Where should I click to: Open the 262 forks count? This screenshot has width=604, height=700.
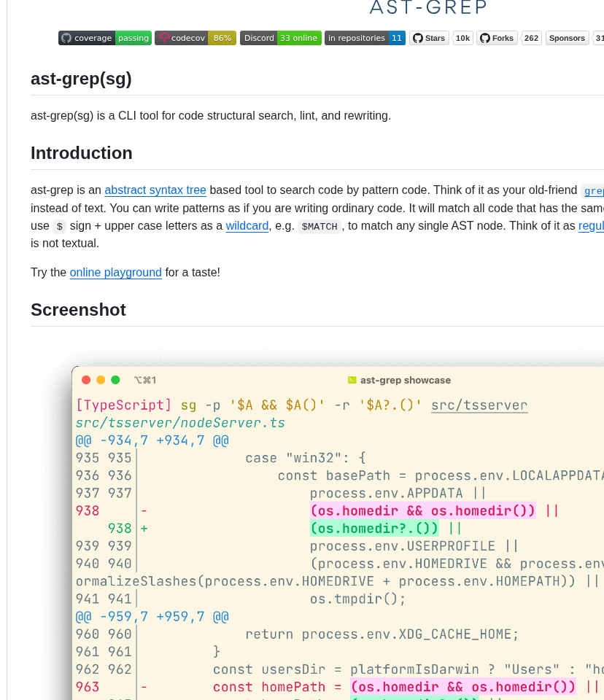(x=531, y=38)
